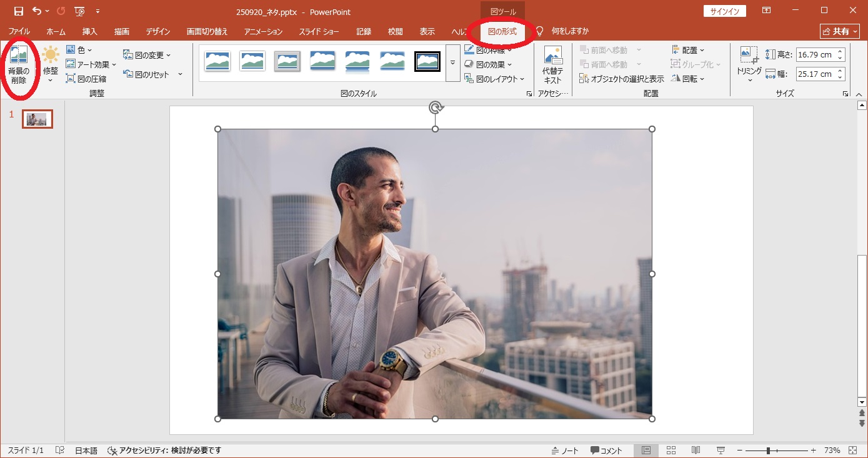
Task: Click the サインイン sign-in button
Action: [724, 11]
